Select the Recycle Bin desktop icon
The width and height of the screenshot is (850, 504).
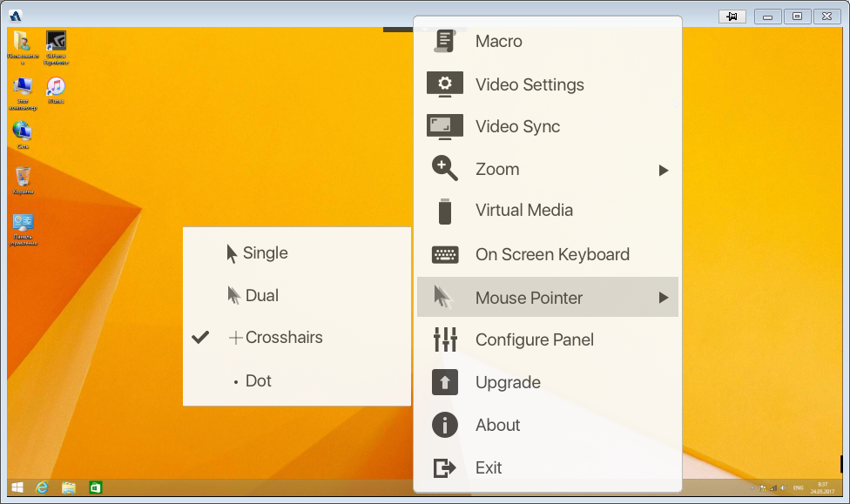[x=23, y=180]
